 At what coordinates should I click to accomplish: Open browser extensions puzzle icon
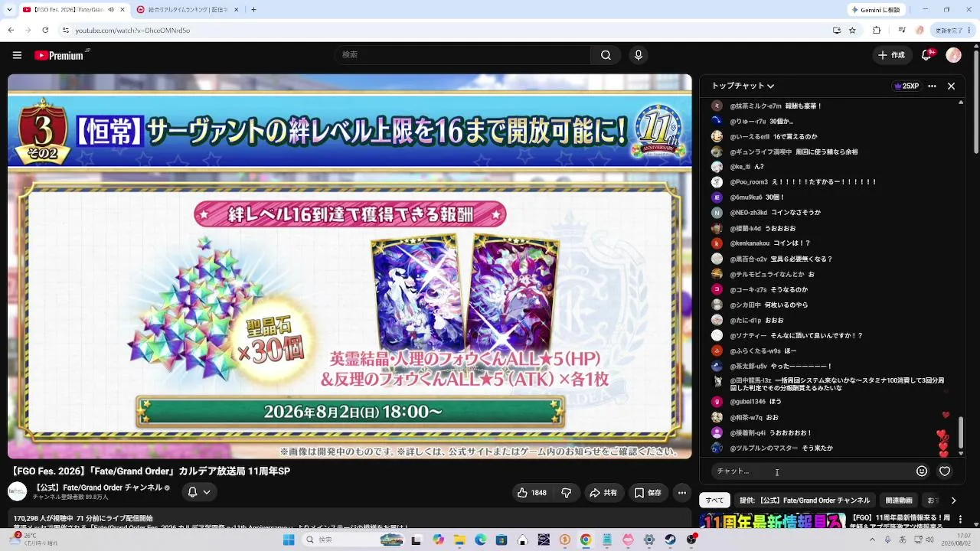[x=877, y=30]
